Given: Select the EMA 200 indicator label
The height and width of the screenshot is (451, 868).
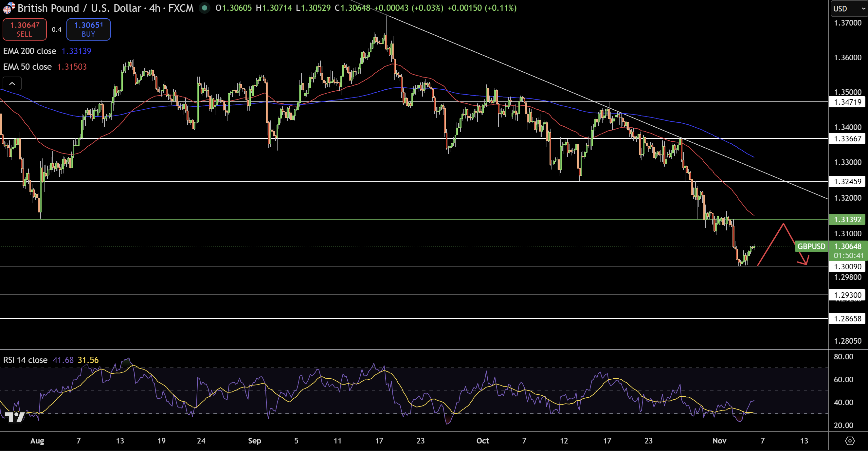Looking at the screenshot, I should (x=30, y=51).
